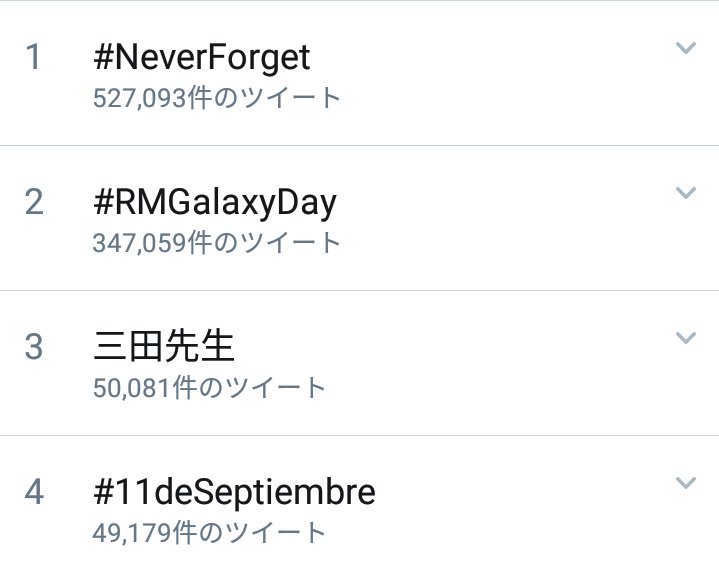Open the #11deSeptiembre hashtag trend

(x=234, y=492)
